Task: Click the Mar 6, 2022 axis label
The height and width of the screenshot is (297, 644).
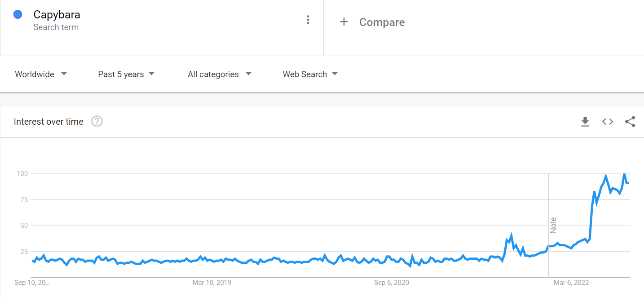Action: [571, 282]
